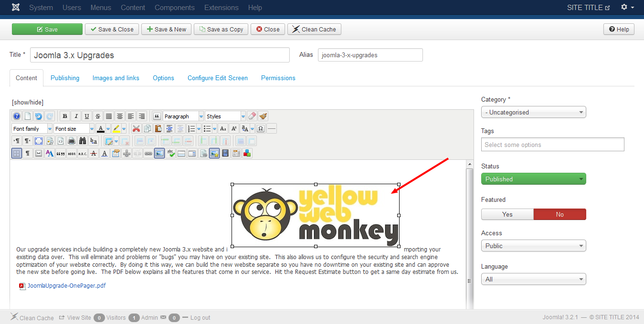The image size is (644, 324).
Task: Insert a blockquote
Action: (157, 116)
